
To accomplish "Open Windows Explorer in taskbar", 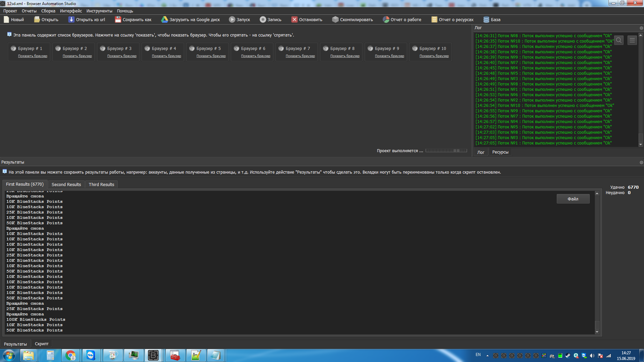I will (29, 355).
